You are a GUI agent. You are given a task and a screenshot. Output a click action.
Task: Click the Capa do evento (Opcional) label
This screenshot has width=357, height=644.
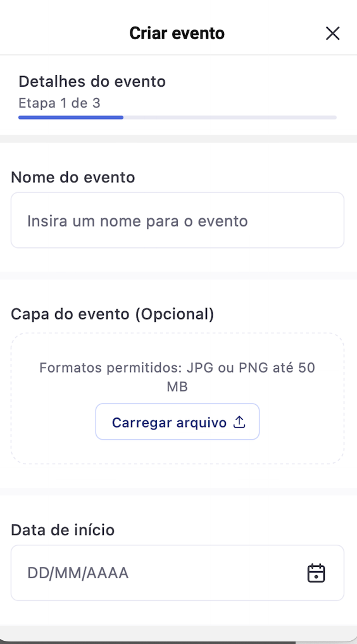(x=113, y=314)
